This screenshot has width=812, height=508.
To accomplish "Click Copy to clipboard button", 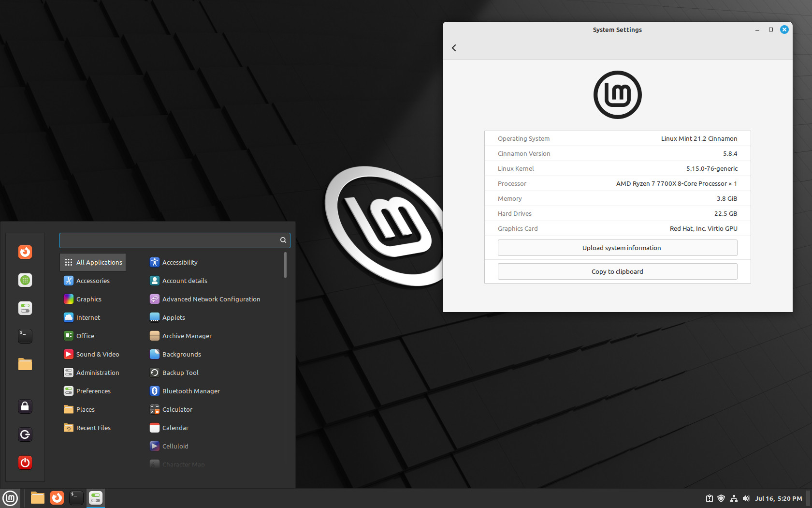I will coord(617,271).
